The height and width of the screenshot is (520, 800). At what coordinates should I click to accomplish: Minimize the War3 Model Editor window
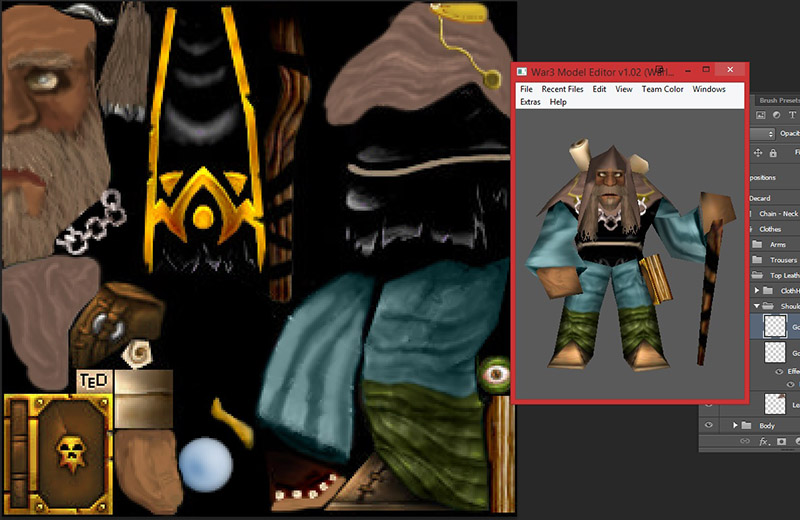[x=688, y=70]
